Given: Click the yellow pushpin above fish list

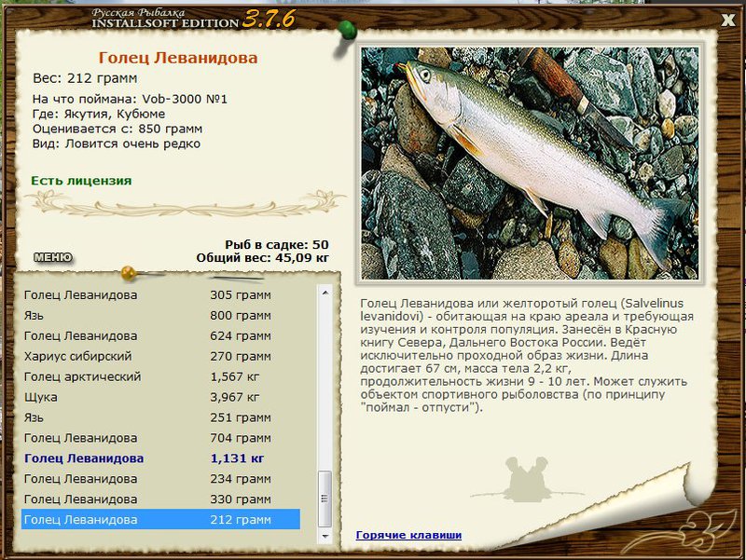Looking at the screenshot, I should click(129, 273).
